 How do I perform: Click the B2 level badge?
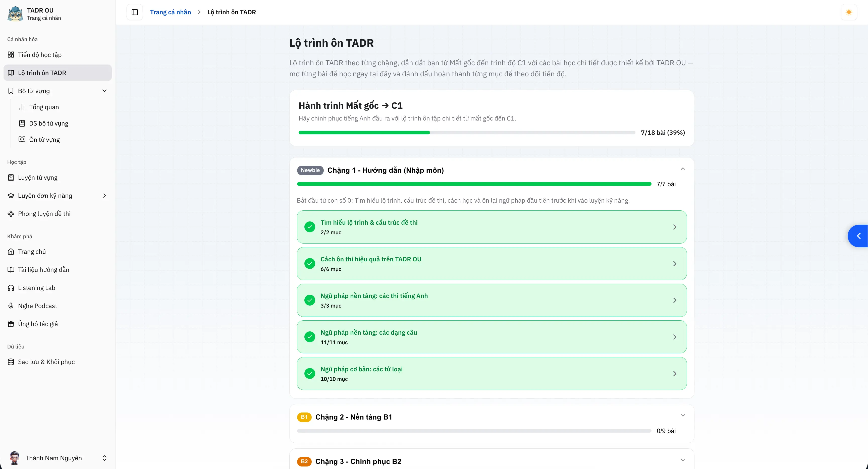pos(304,461)
